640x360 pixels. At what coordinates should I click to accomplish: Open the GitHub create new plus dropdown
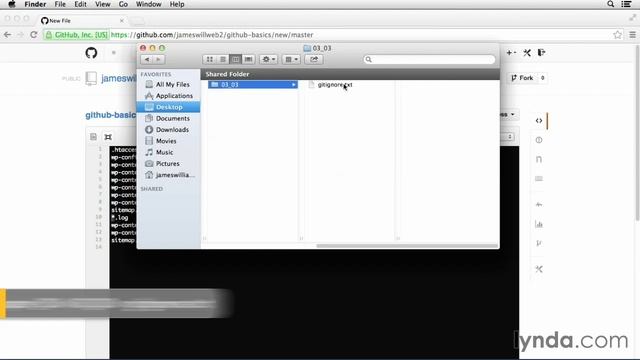[x=511, y=53]
